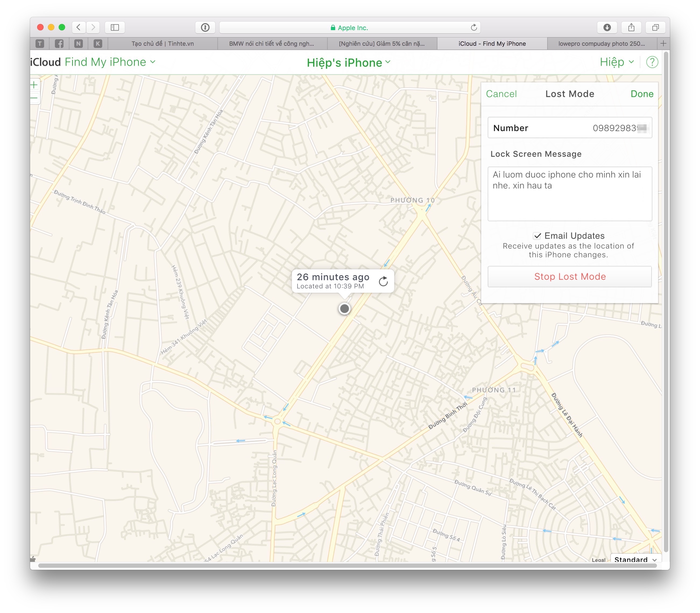Reload the page from the address bar
This screenshot has width=700, height=613.
474,27
